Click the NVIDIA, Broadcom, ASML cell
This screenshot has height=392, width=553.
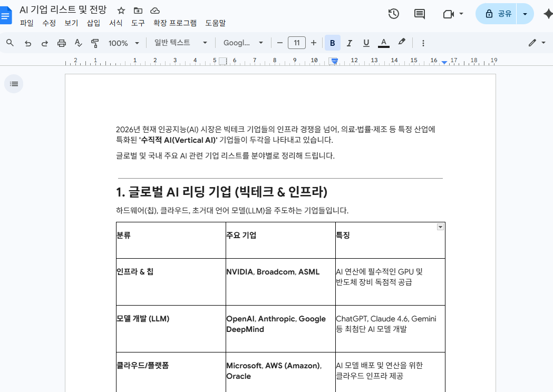[x=281, y=282]
